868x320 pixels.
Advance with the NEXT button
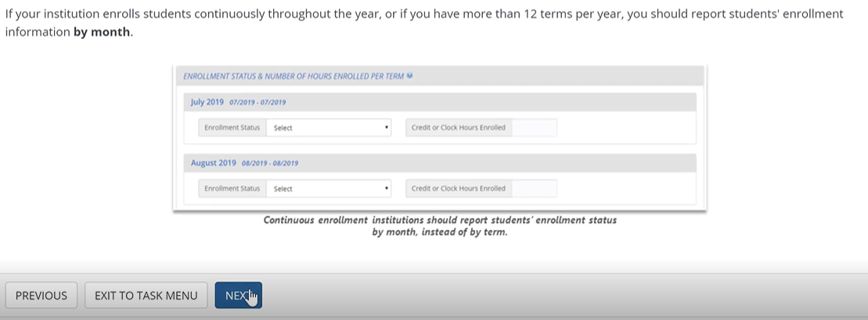tap(238, 295)
